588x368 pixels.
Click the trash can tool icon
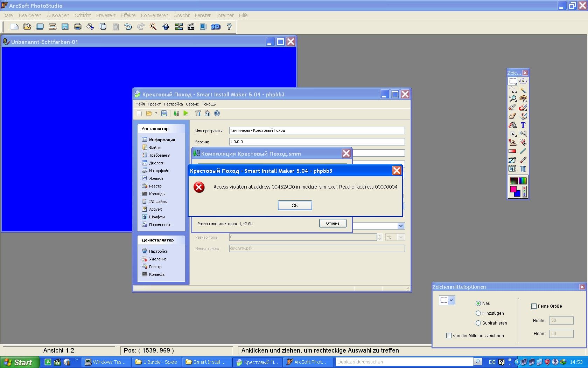pyautogui.click(x=523, y=169)
